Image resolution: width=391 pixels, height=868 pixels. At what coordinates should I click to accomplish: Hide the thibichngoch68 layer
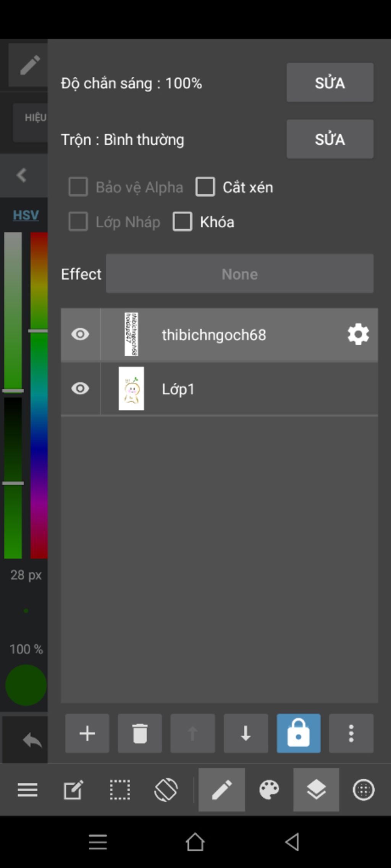pos(80,334)
